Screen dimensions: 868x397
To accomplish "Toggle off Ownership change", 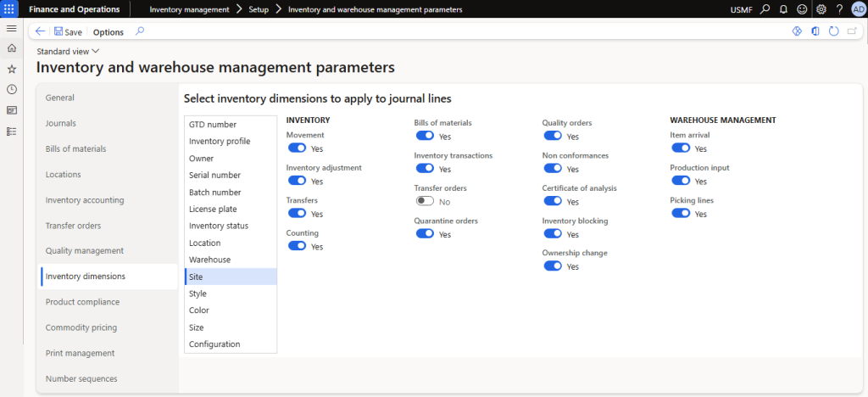I will tap(553, 266).
